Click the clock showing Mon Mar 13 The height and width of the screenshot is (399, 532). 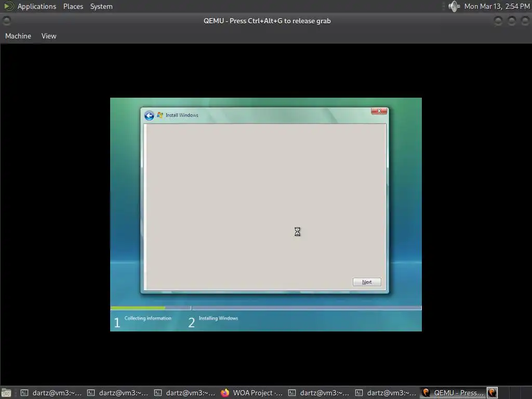coord(497,6)
